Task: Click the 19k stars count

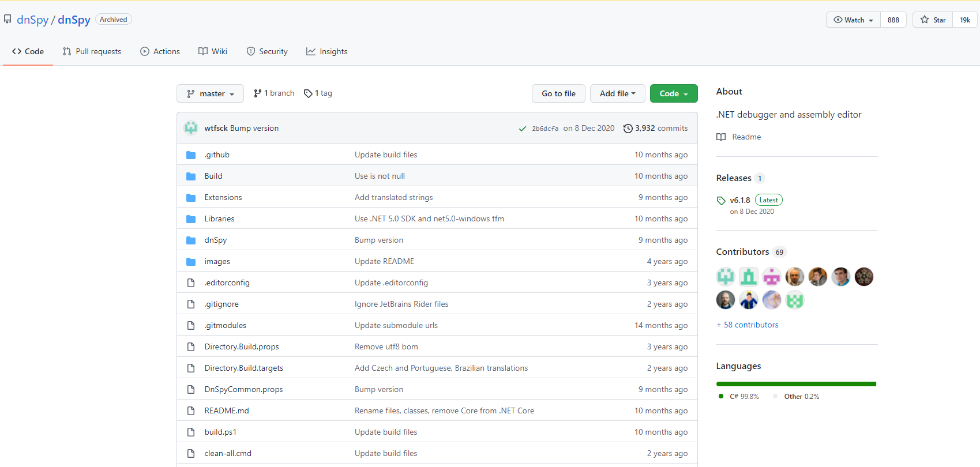Action: pos(965,20)
